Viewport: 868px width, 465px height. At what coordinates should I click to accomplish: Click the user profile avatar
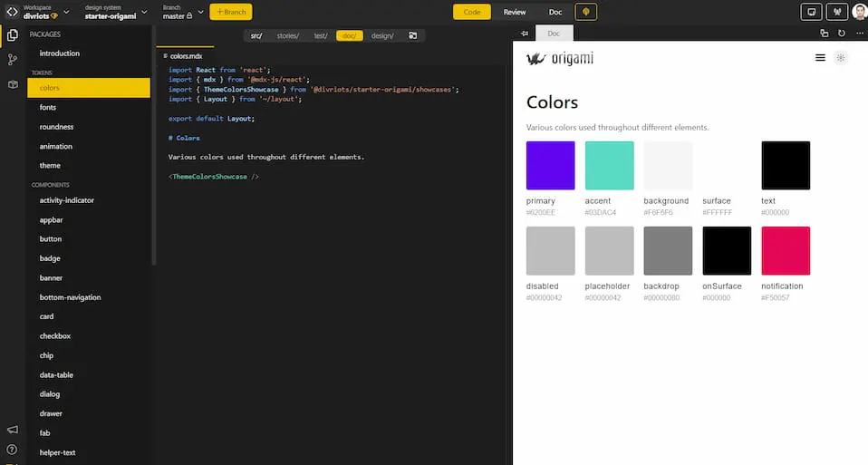click(859, 12)
